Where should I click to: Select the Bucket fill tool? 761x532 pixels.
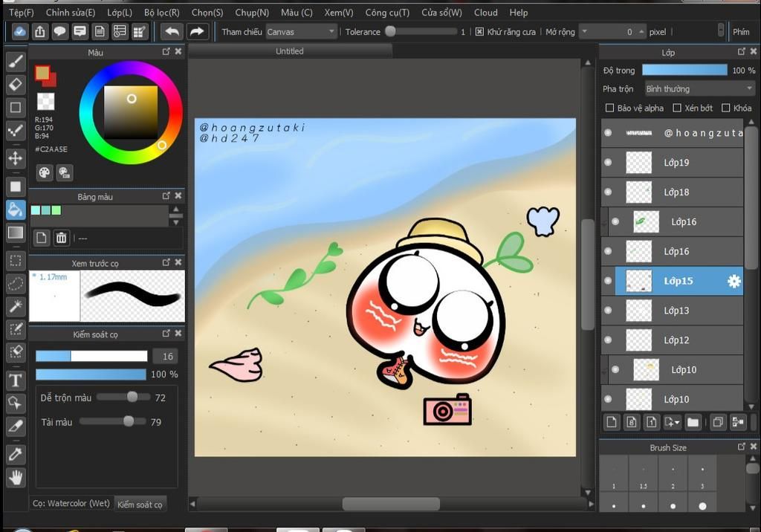click(16, 210)
